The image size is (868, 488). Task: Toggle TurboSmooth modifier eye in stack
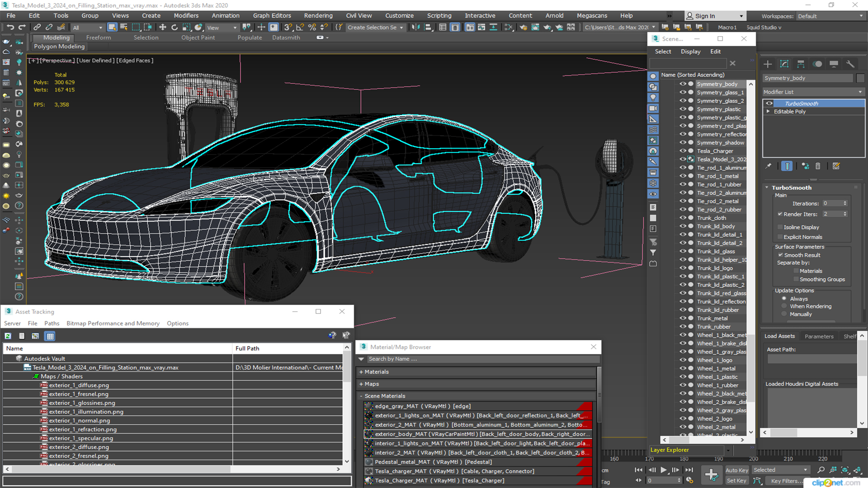tap(769, 103)
